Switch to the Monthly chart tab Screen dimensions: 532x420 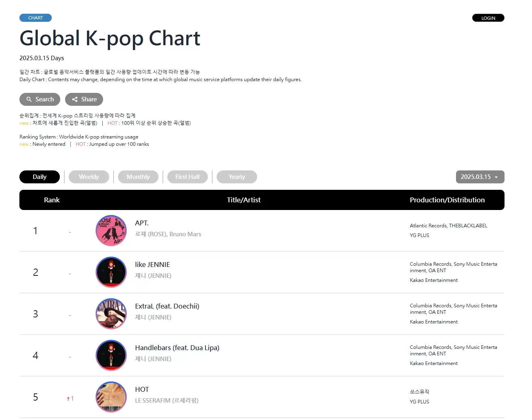[x=138, y=177]
